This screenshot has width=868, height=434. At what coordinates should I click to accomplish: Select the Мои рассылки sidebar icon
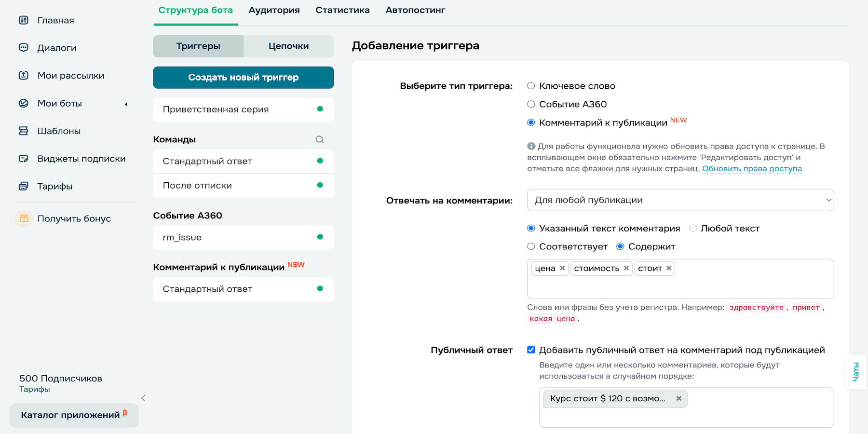click(24, 75)
